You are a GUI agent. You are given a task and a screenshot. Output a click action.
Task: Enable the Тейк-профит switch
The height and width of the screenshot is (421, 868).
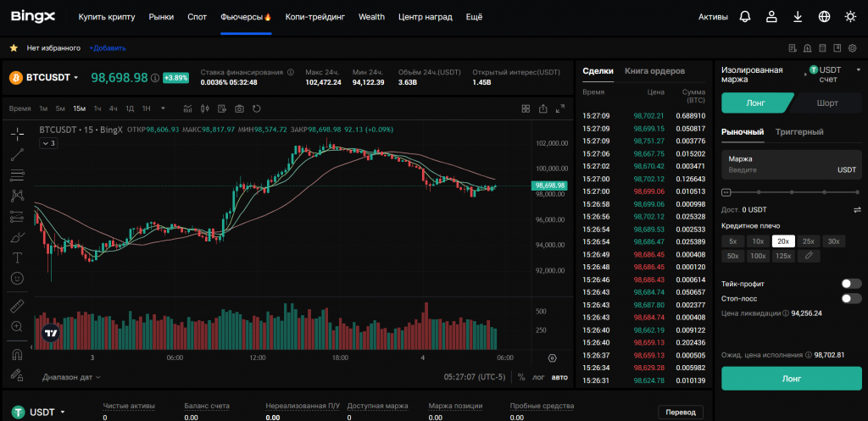[851, 284]
